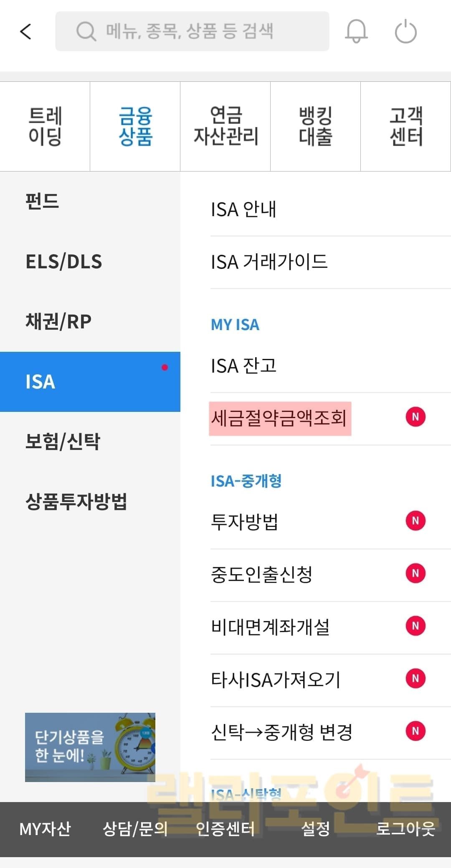This screenshot has height=868, width=451.
Task: Open ISA 잔고 page
Action: click(x=244, y=366)
